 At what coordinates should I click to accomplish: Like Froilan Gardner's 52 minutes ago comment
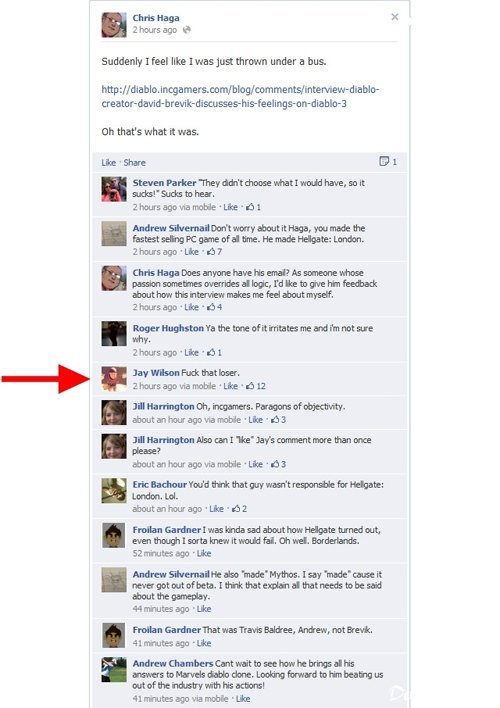pos(204,554)
